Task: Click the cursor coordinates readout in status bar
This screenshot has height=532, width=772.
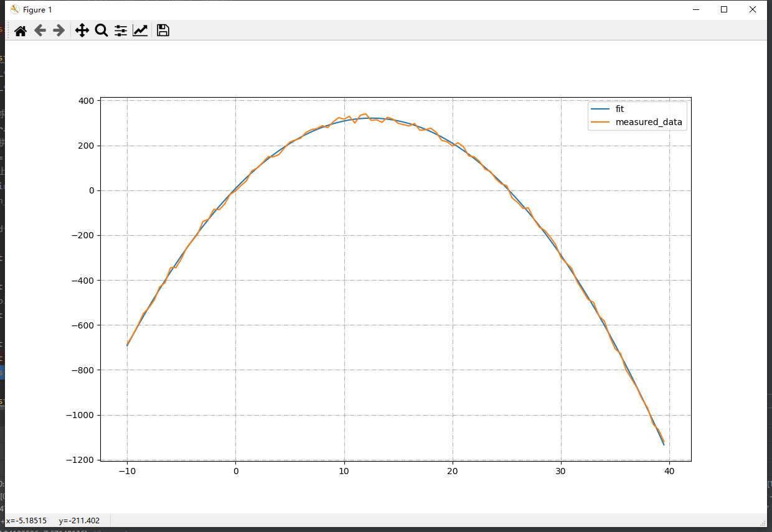Action: pos(53,520)
